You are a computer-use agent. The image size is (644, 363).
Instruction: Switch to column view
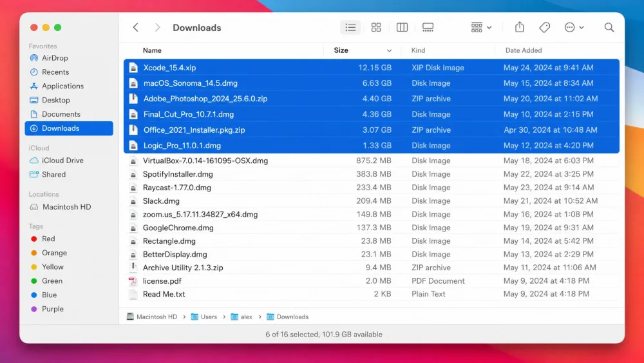tap(402, 28)
